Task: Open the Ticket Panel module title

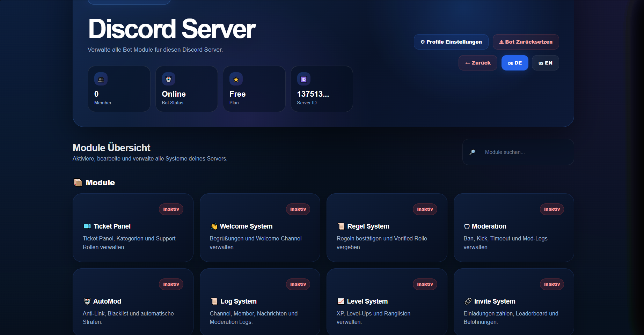Action: pos(112,226)
